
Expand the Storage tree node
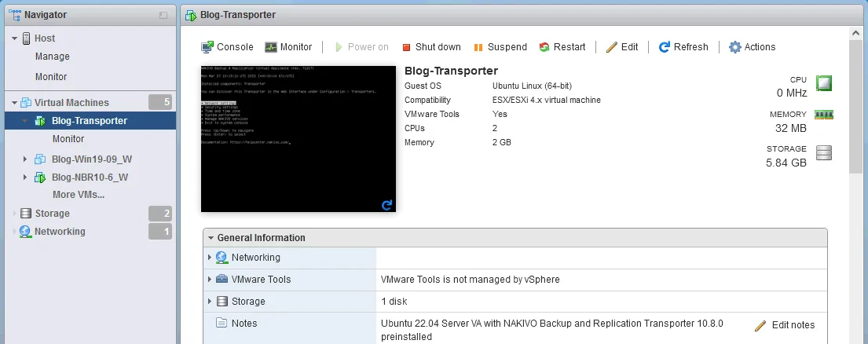click(14, 214)
